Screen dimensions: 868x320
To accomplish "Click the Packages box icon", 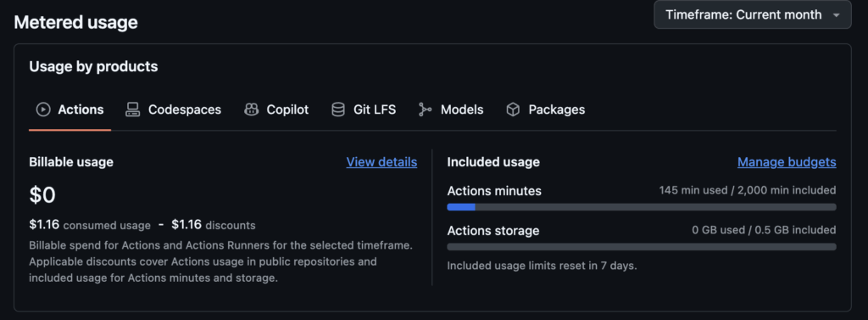I will click(513, 109).
